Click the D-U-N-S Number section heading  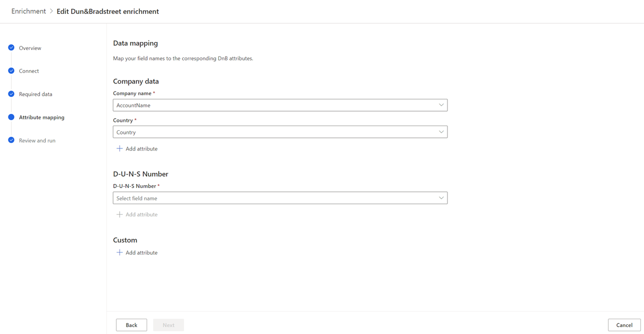point(141,174)
